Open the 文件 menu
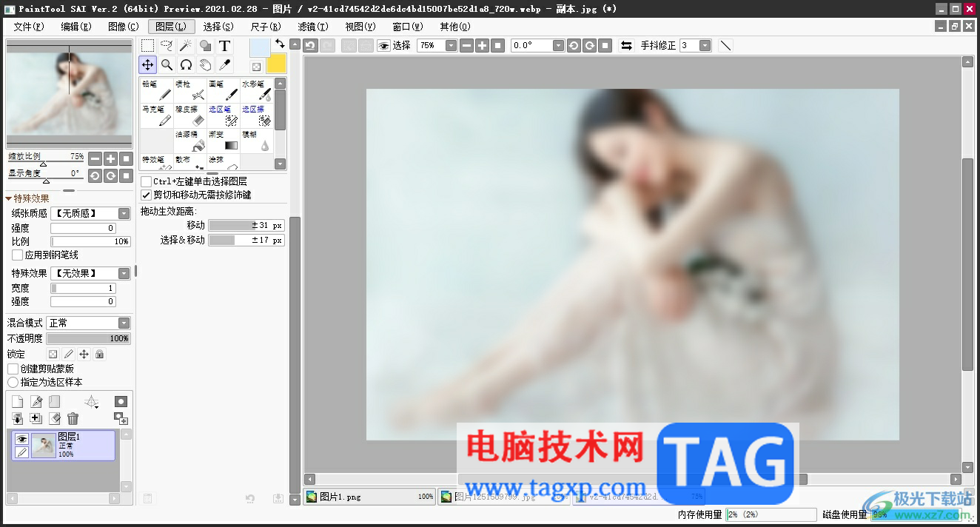The width and height of the screenshot is (980, 527). coord(29,26)
